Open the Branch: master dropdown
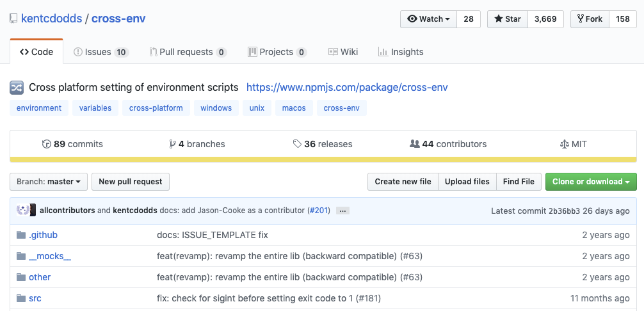This screenshot has width=644, height=311. click(49, 182)
